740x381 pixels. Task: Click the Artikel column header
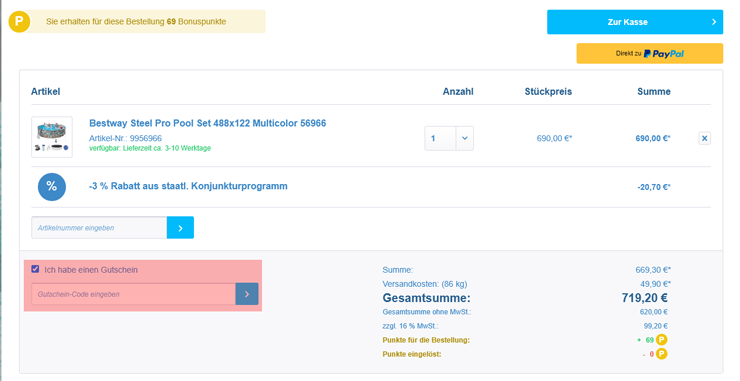45,92
